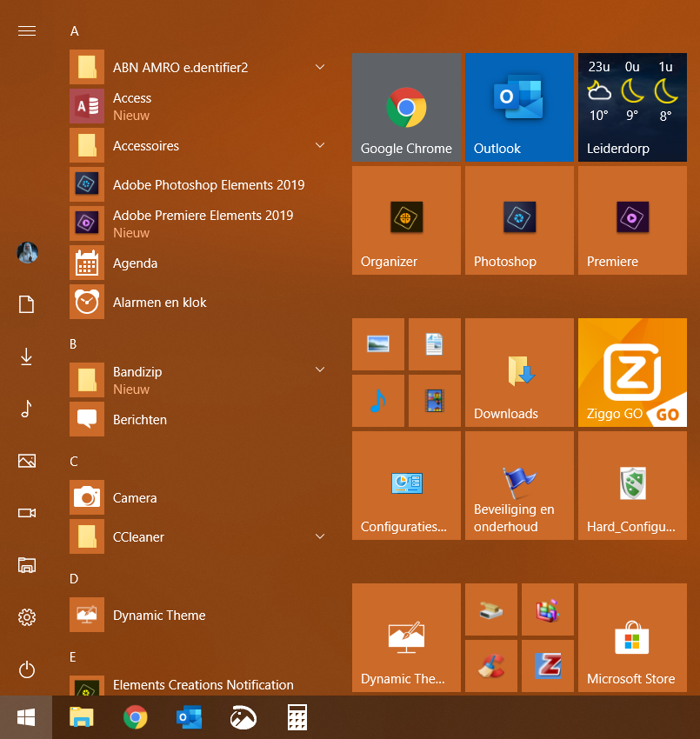Open the small drive scanner tile
This screenshot has width=700, height=739.
[490, 609]
